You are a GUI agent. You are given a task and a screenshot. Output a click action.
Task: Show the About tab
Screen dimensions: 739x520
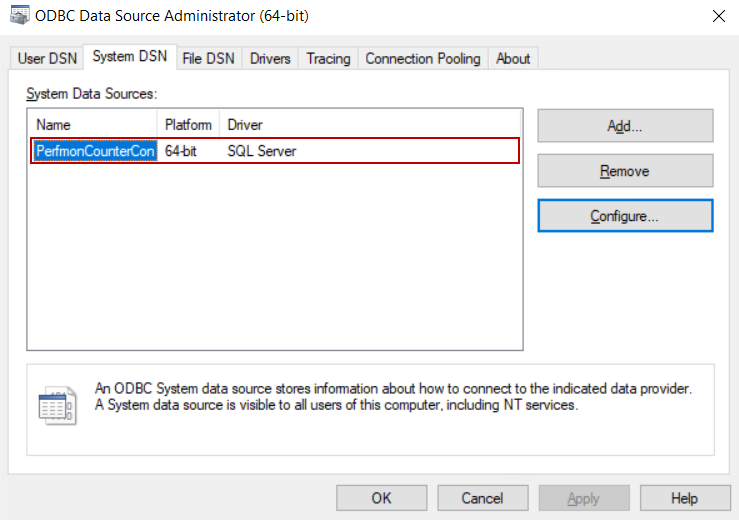(513, 59)
